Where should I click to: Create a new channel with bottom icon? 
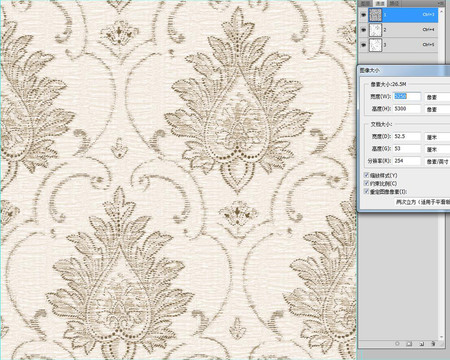pyautogui.click(x=421, y=343)
